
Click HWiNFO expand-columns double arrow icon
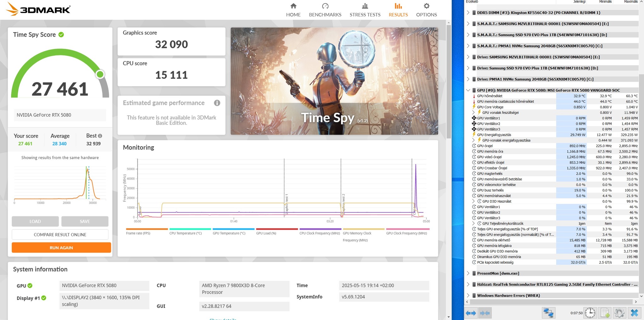(471, 313)
